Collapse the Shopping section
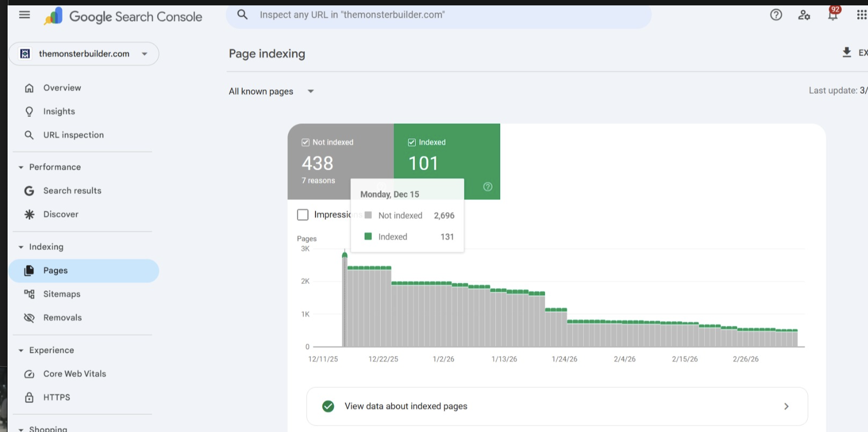868x432 pixels. 21,429
